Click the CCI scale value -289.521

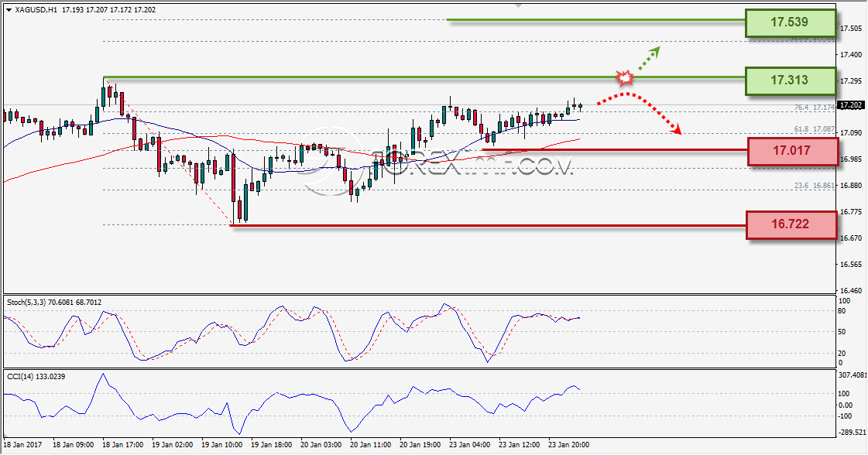point(853,433)
